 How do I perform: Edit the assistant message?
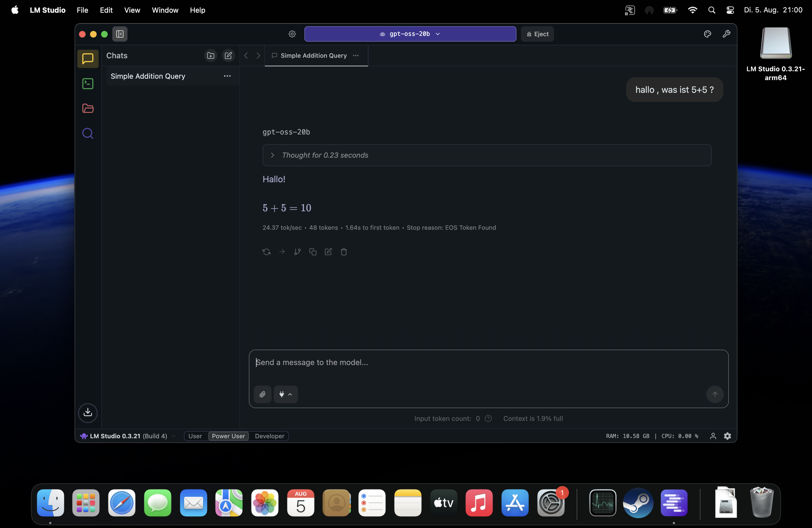328,252
